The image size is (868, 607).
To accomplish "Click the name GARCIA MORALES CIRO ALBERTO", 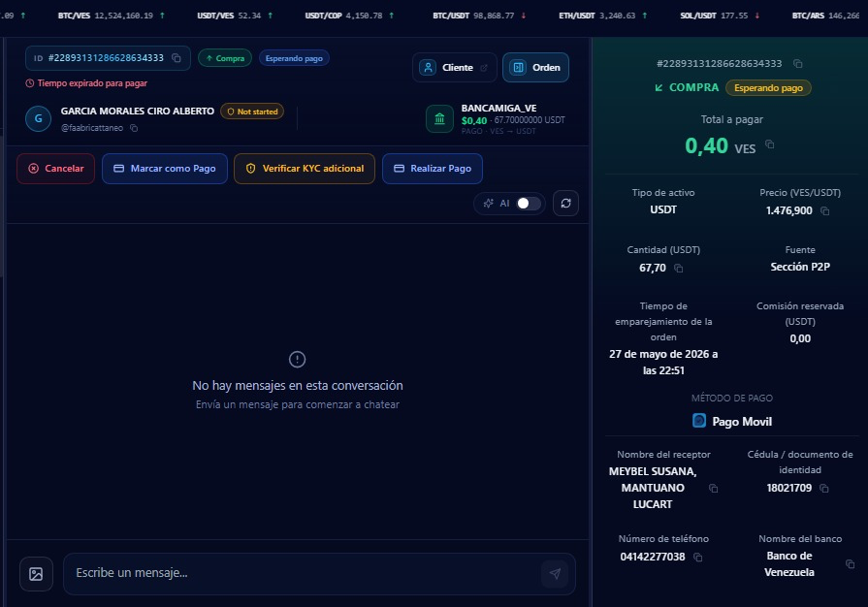I will (138, 112).
